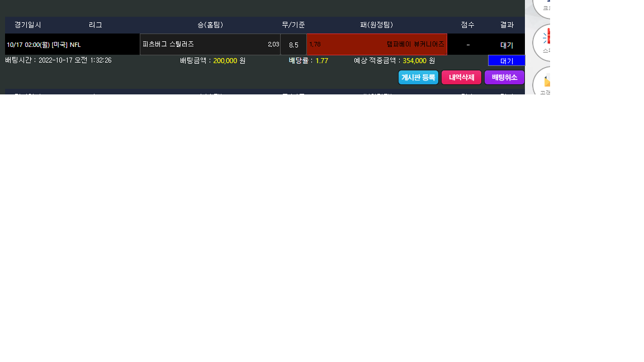Image resolution: width=644 pixels, height=362 pixels.
Task: Cancel the bet with 배팅취소
Action: tap(504, 78)
